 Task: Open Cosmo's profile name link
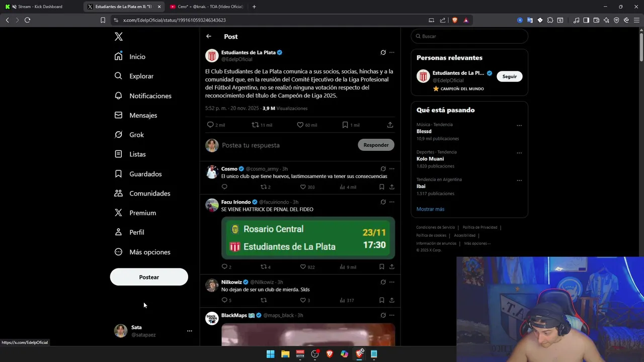click(229, 169)
